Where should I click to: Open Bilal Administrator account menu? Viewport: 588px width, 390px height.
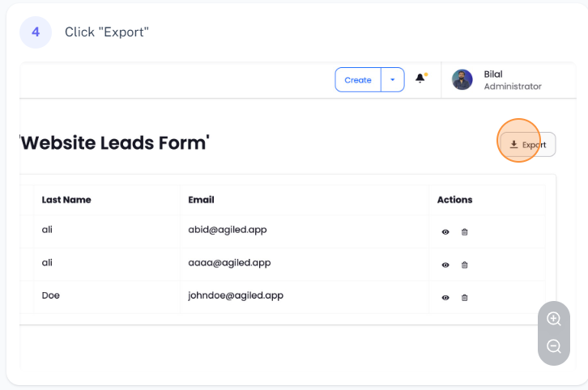coord(512,80)
